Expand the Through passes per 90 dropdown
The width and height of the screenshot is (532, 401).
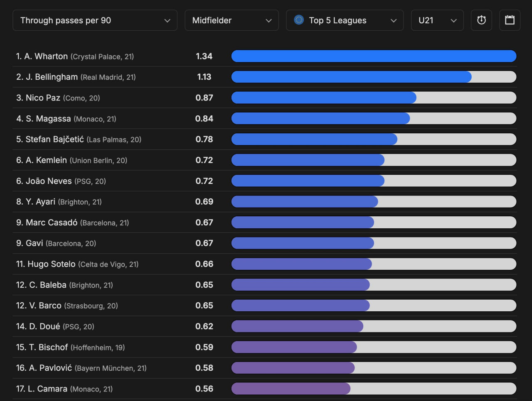point(95,20)
